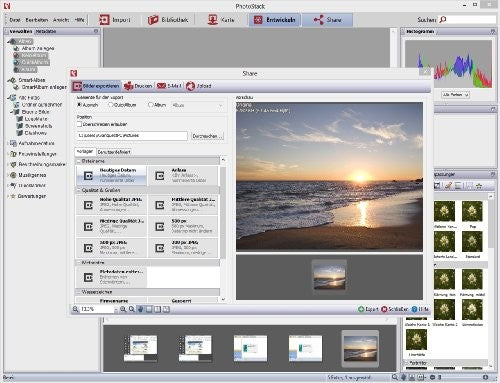This screenshot has width=500, height=383.
Task: Choose the side-by-side compare view icon
Action: (158, 309)
